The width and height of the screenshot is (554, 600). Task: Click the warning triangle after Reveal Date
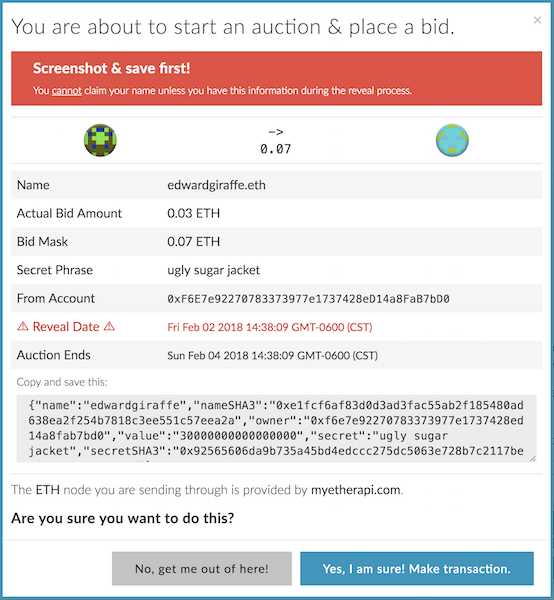click(x=109, y=326)
